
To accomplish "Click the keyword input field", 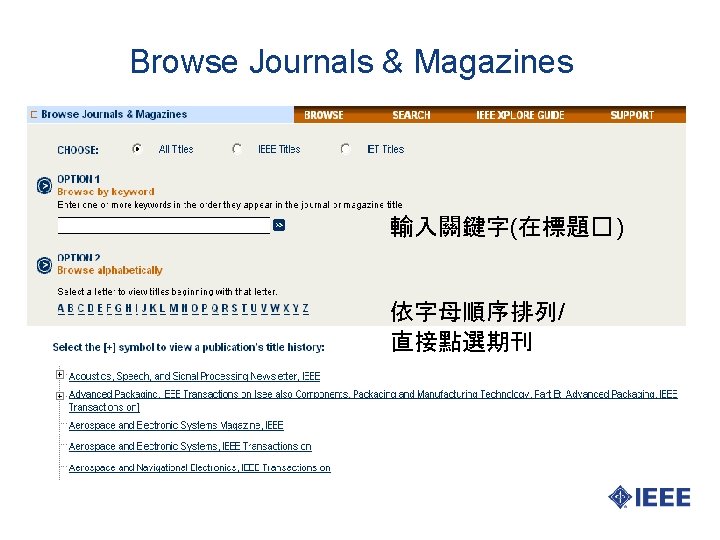I will 164,225.
